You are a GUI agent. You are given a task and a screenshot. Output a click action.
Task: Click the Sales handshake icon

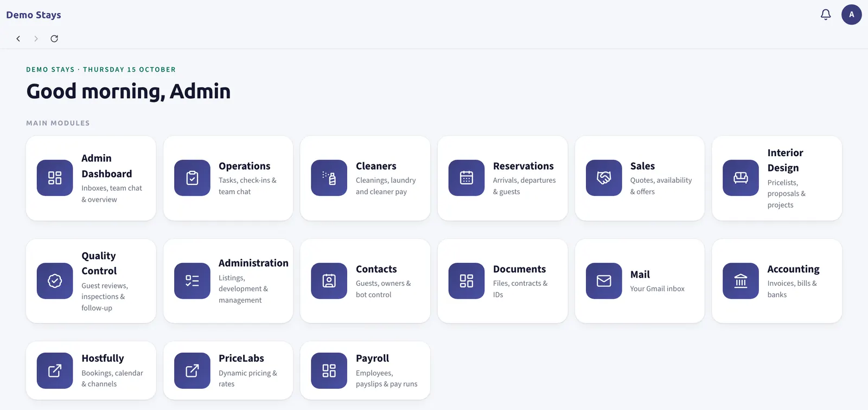pyautogui.click(x=604, y=178)
